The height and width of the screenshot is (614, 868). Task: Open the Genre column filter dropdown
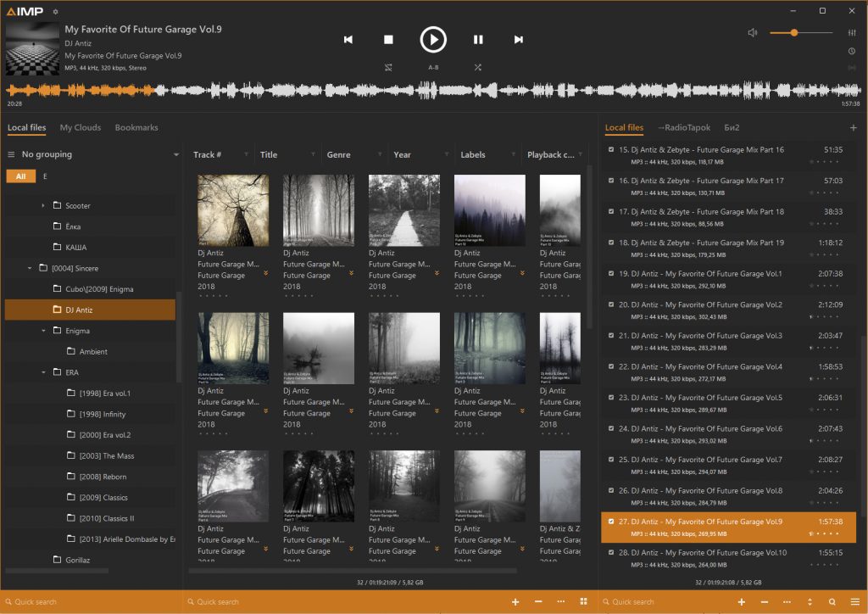point(380,154)
